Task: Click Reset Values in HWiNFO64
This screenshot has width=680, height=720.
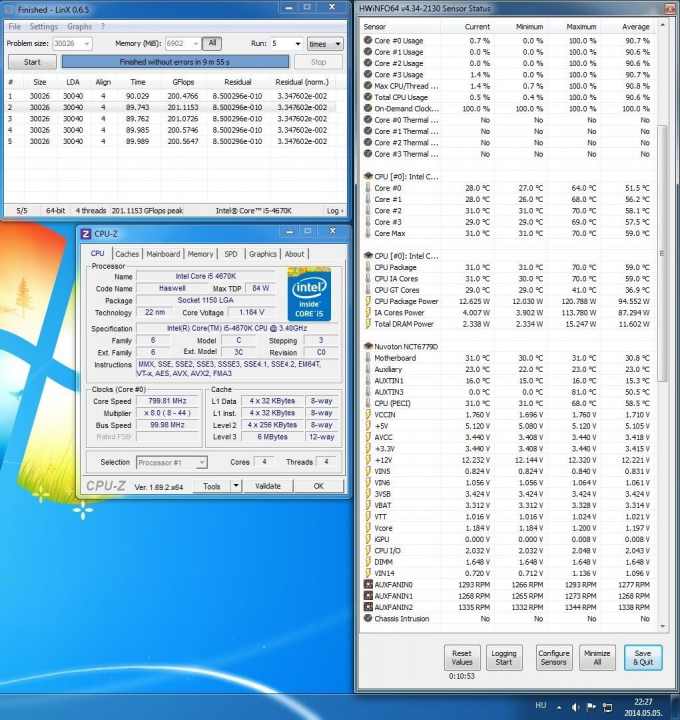Action: tap(462, 658)
